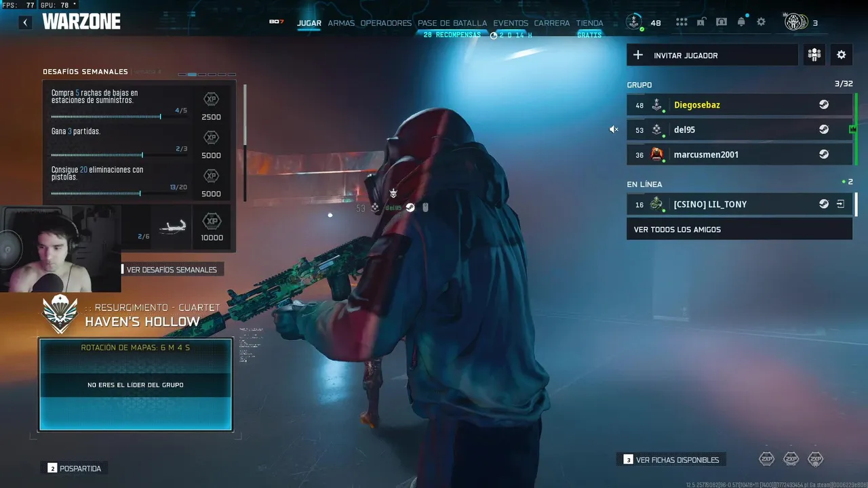This screenshot has width=868, height=488.
Task: Click the party leader crown icon
Action: point(853,129)
